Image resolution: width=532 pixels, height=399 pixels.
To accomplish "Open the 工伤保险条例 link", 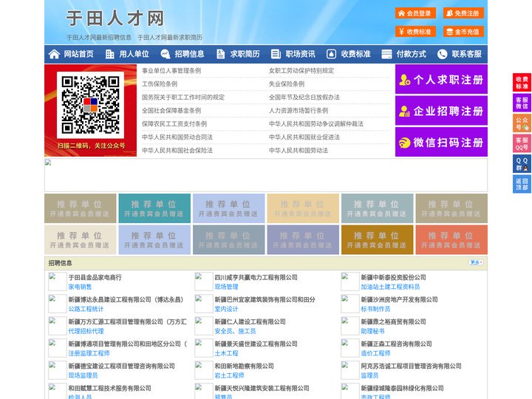I will tap(160, 83).
